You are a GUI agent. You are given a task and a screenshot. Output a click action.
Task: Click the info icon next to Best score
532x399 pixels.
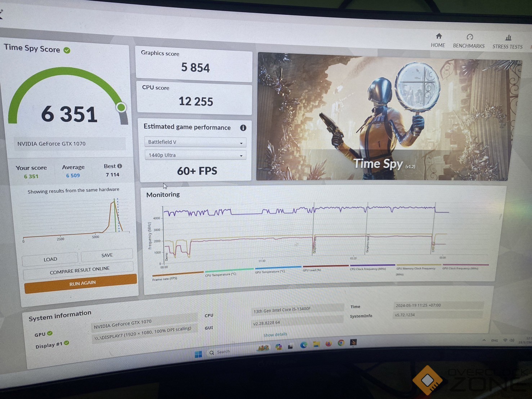pyautogui.click(x=120, y=166)
